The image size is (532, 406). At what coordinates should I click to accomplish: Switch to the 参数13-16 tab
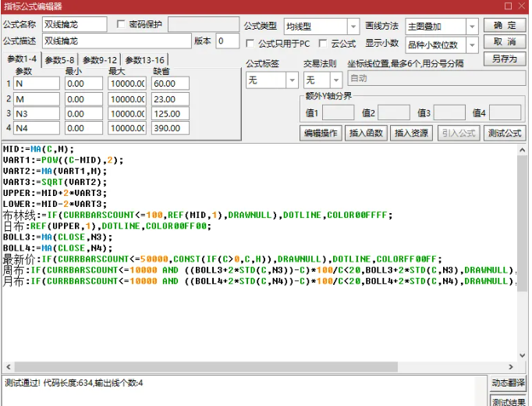(x=144, y=60)
